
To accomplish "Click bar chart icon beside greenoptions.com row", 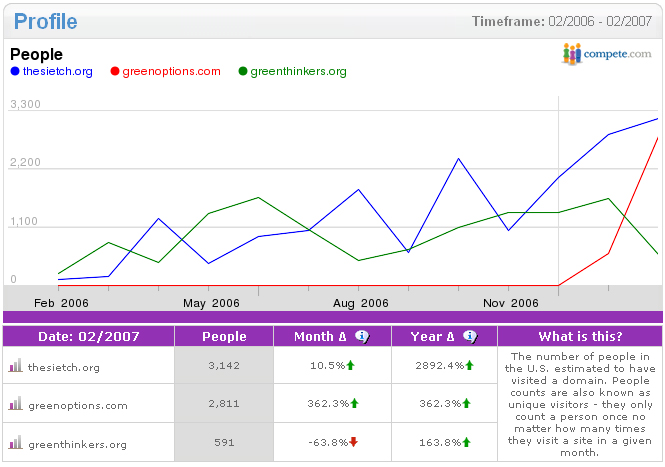I will click(15, 403).
